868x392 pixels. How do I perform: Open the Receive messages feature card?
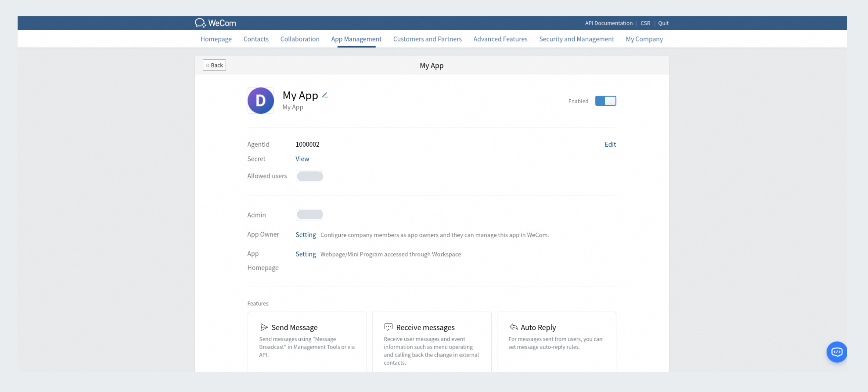tap(432, 342)
